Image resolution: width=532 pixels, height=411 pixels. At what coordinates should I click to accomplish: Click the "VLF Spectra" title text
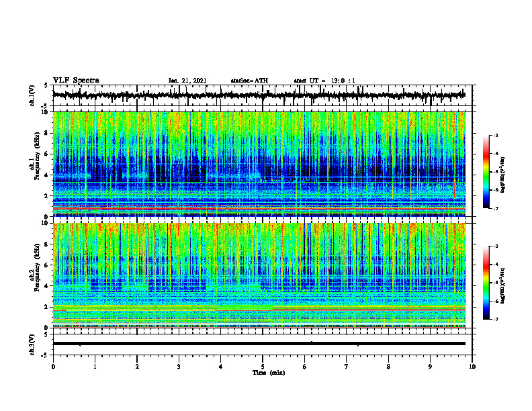(76, 81)
